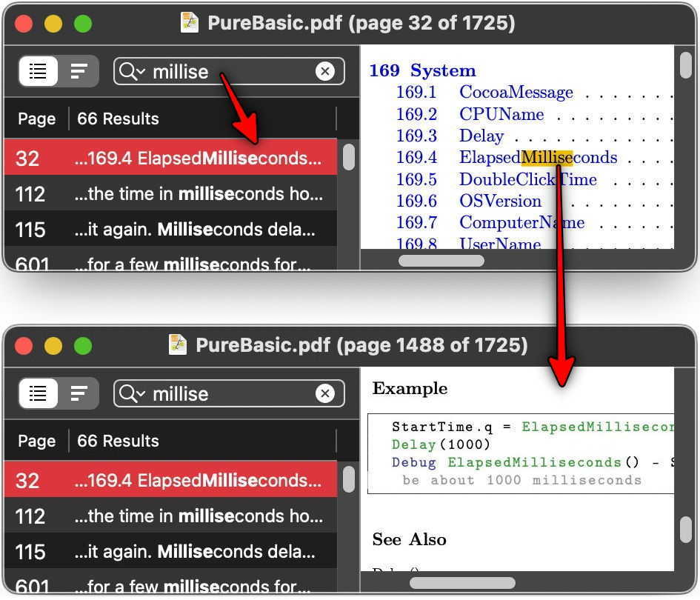700x600 pixels.
Task: Clear the millise search in top window
Action: point(325,71)
